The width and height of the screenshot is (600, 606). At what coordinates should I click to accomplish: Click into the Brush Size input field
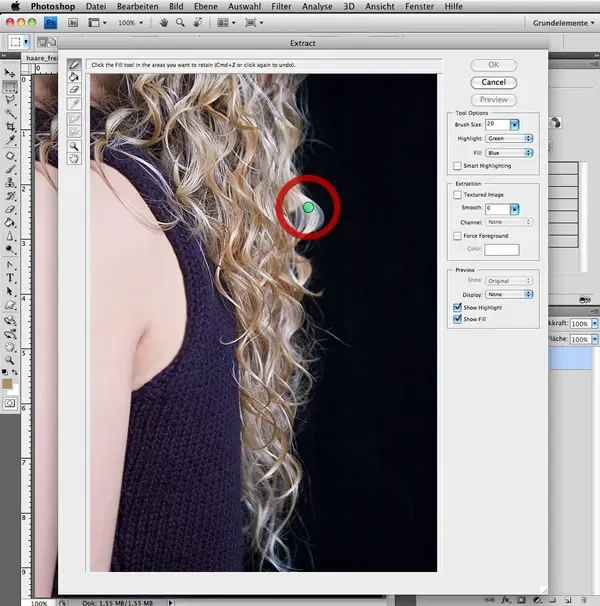[x=495, y=124]
